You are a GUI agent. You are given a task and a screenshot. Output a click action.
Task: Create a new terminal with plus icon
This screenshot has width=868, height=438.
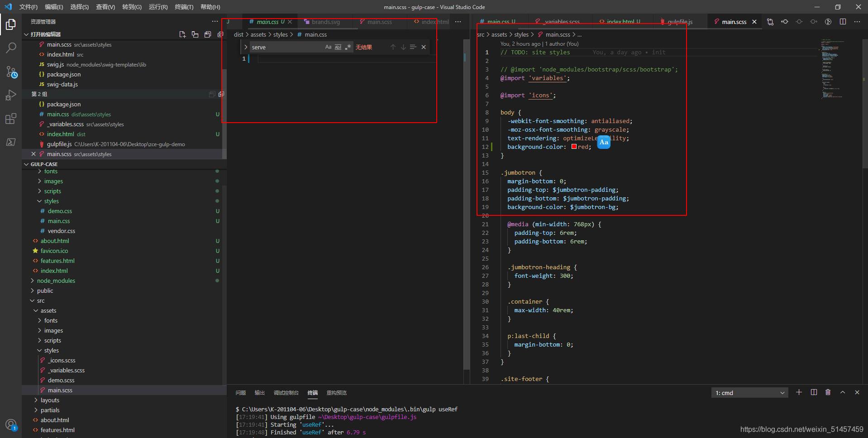799,392
